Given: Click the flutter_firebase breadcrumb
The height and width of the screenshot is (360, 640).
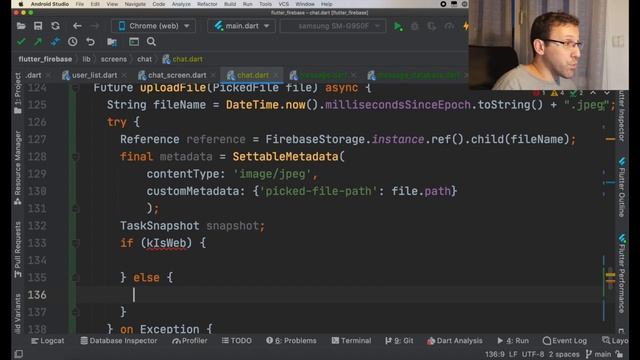Looking at the screenshot, I should [x=45, y=59].
